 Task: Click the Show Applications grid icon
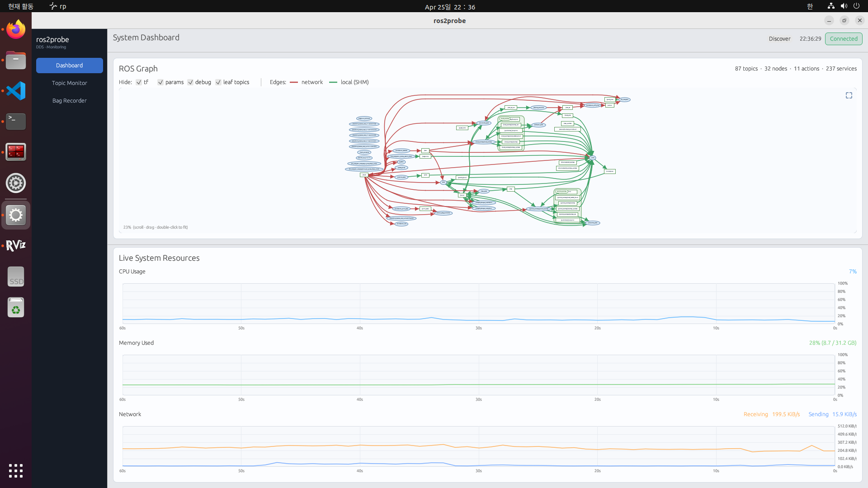click(15, 471)
